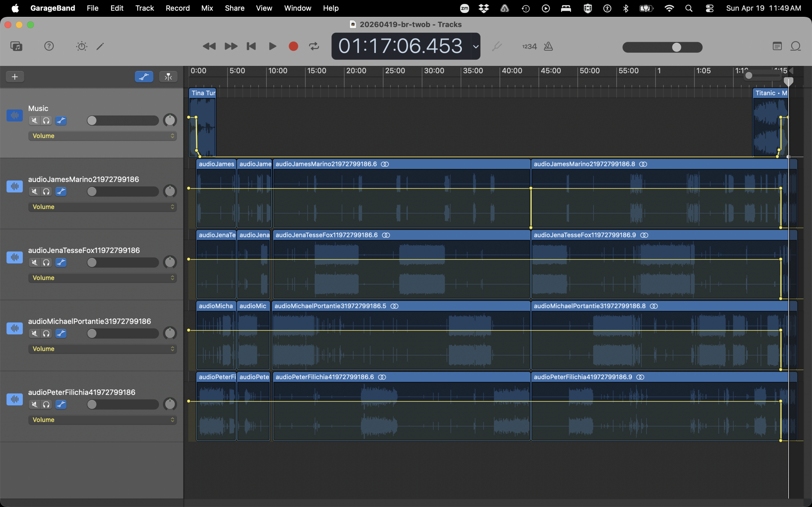Open the Mix menu
This screenshot has width=812, height=507.
tap(207, 8)
